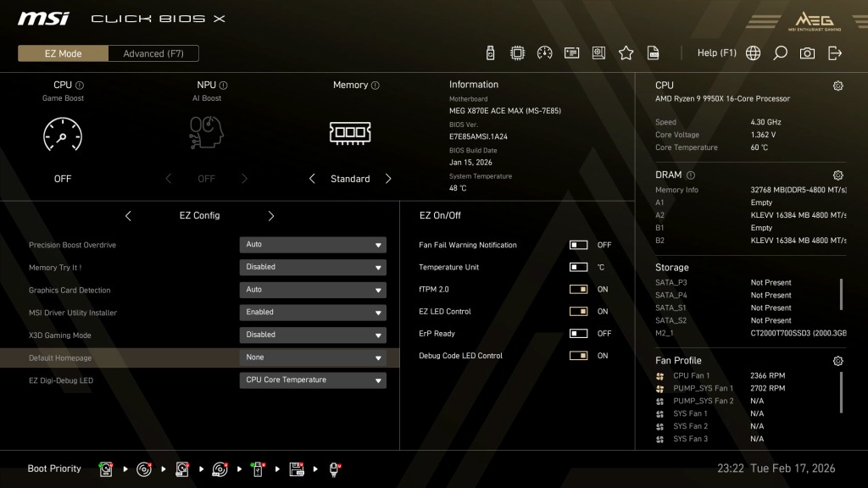Go to next EZ Config page
This screenshot has height=488, width=868.
point(271,216)
